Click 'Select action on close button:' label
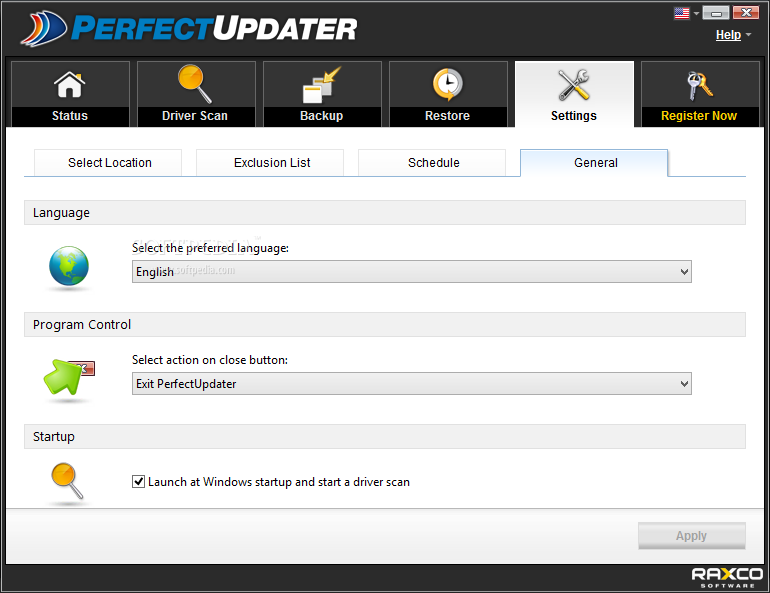 [210, 360]
